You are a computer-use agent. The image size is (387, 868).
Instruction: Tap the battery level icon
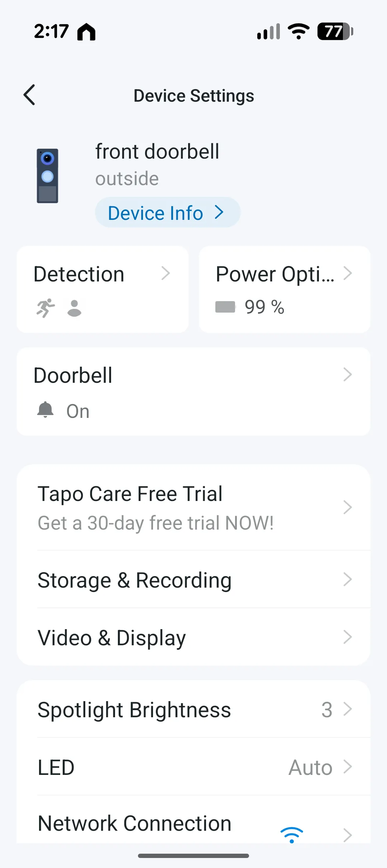pyautogui.click(x=225, y=307)
